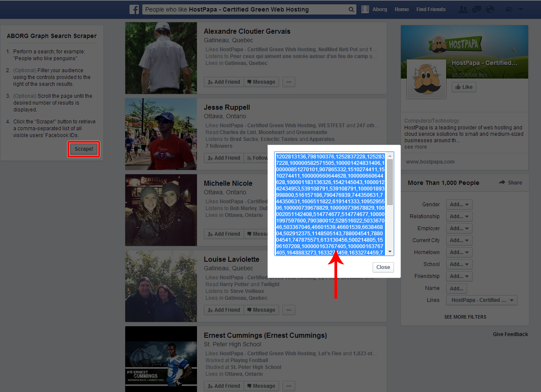
Task: Add Michelle Nicole as friend
Action: click(x=223, y=234)
